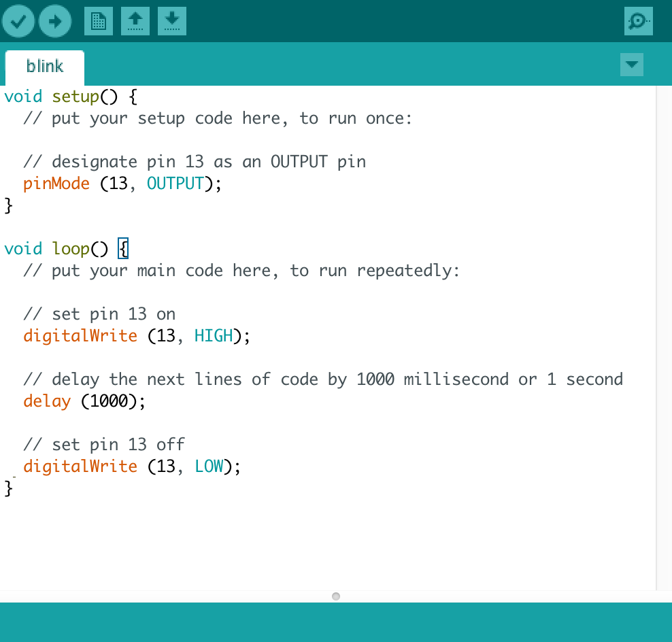Click on the word loop
Image resolution: width=672 pixels, height=642 pixels.
tap(71, 249)
